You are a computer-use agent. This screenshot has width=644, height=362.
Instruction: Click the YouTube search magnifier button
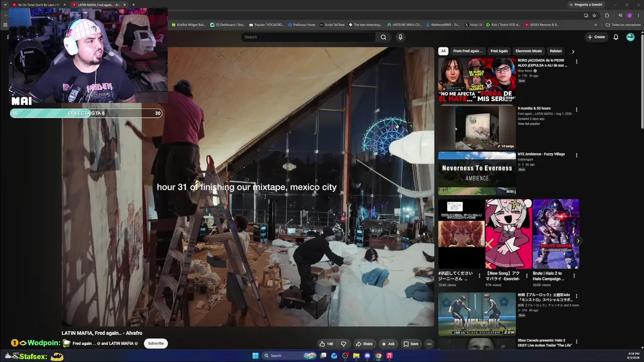(383, 37)
